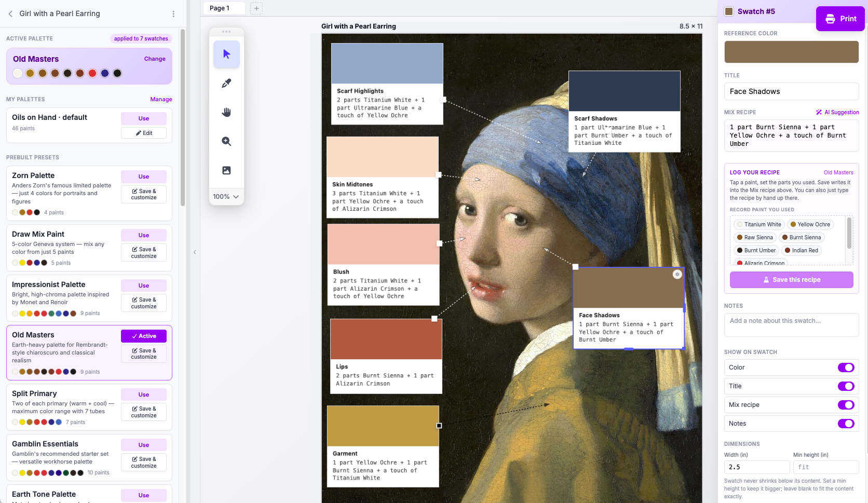Use the Earth Tone Palette preset
868x503 pixels.
pos(144,495)
